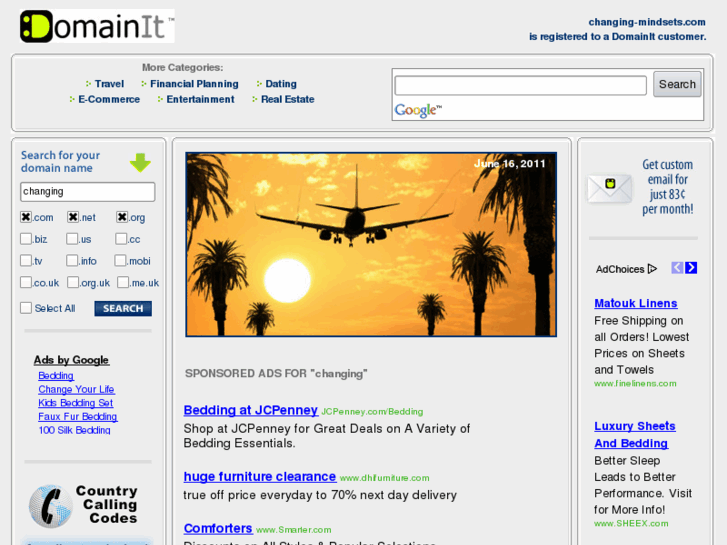Uncheck the .net checkbox
The height and width of the screenshot is (545, 727).
point(73,217)
